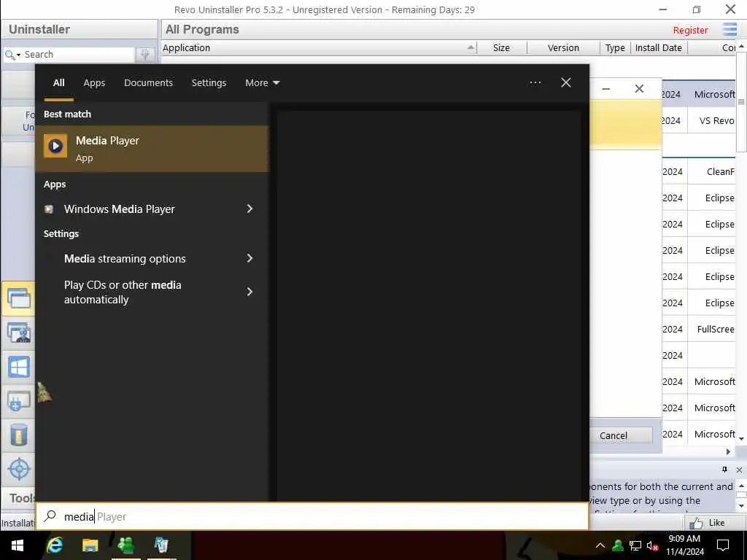Close the Windows search panel

click(566, 83)
